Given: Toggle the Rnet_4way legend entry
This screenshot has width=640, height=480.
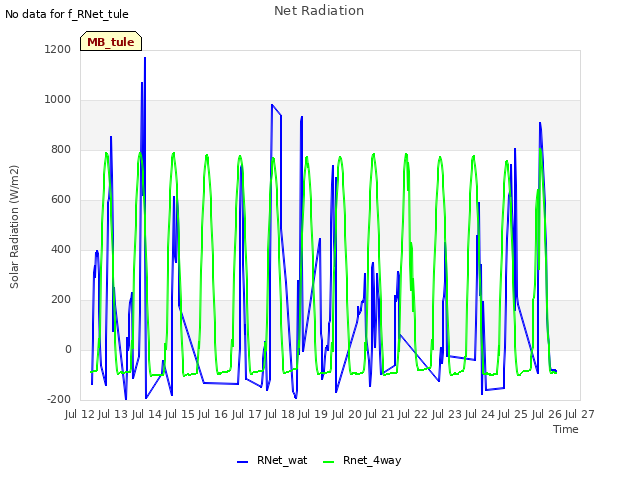Looking at the screenshot, I should pos(362,460).
